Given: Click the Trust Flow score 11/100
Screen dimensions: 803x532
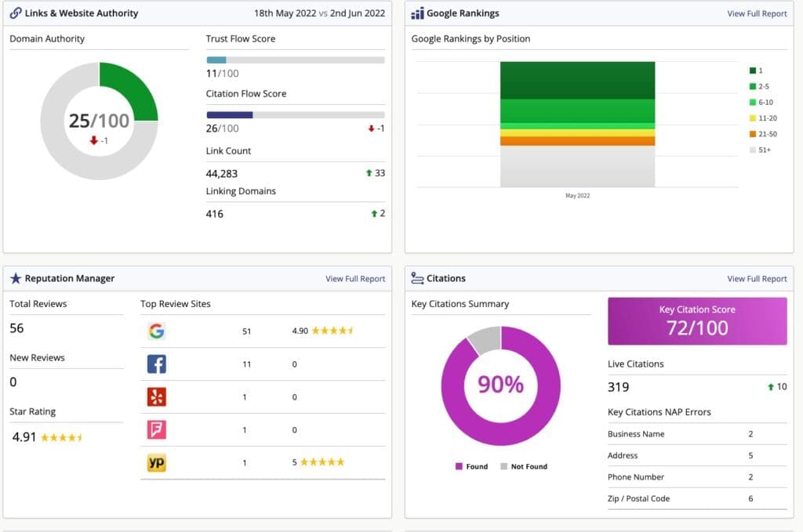Looking at the screenshot, I should tap(222, 73).
